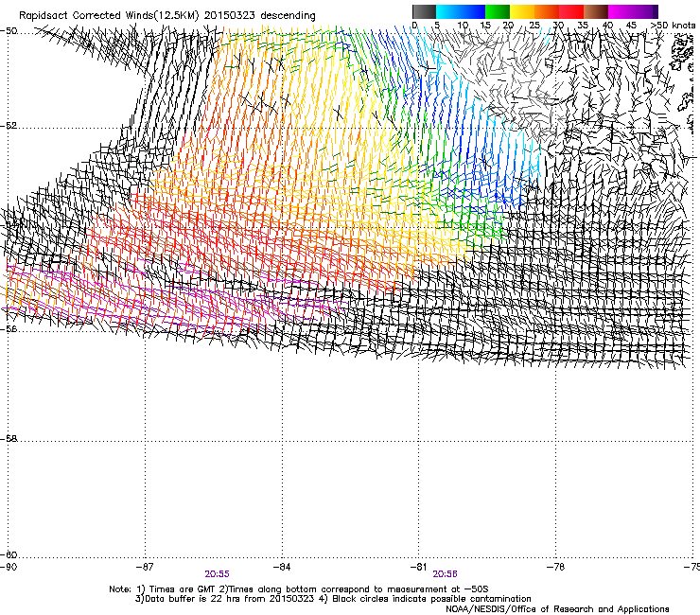Image resolution: width=700 pixels, height=615 pixels.
Task: Click the blue 10-15 knots legend swatch
Action: 473,11
